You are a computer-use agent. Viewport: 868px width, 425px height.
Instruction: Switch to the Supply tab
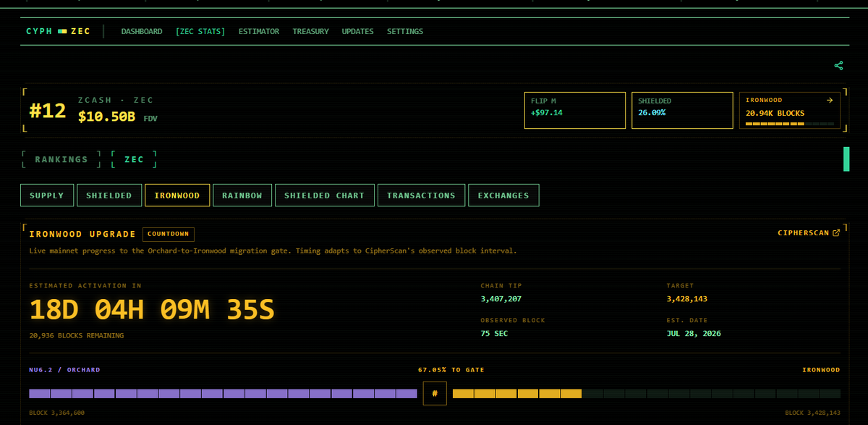(46, 195)
